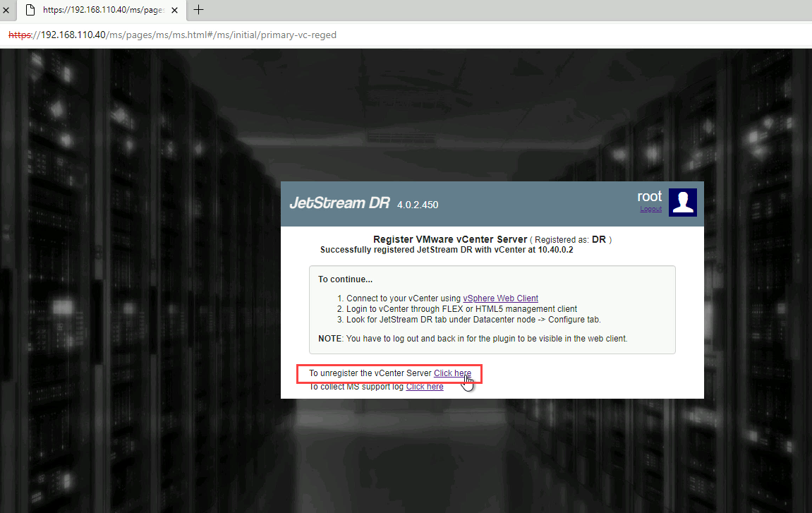The width and height of the screenshot is (812, 513).
Task: Focus the browser address bar URL
Action: (x=212, y=35)
